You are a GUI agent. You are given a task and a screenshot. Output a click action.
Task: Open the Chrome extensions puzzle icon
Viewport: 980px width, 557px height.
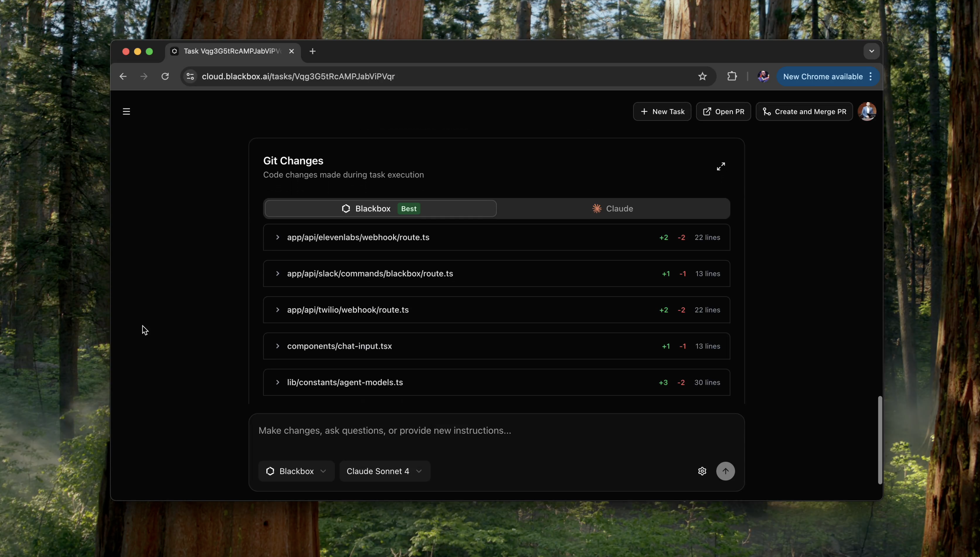[732, 77]
